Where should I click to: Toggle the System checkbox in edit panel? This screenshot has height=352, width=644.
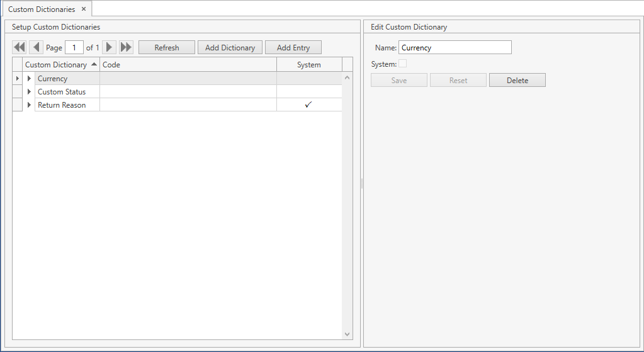(x=402, y=64)
